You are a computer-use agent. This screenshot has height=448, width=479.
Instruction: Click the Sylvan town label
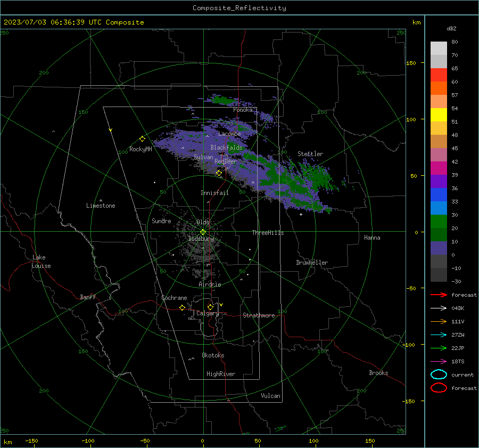pos(203,157)
